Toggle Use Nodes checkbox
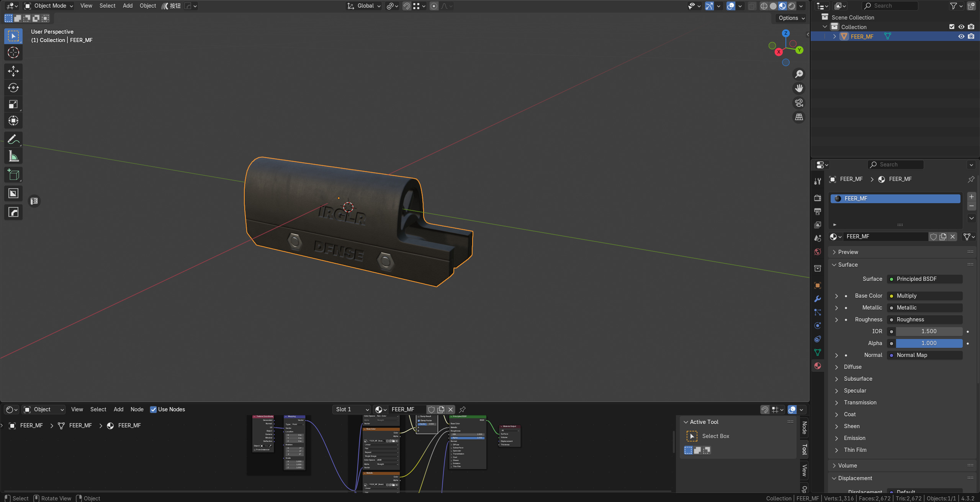The width and height of the screenshot is (980, 502). click(x=153, y=409)
